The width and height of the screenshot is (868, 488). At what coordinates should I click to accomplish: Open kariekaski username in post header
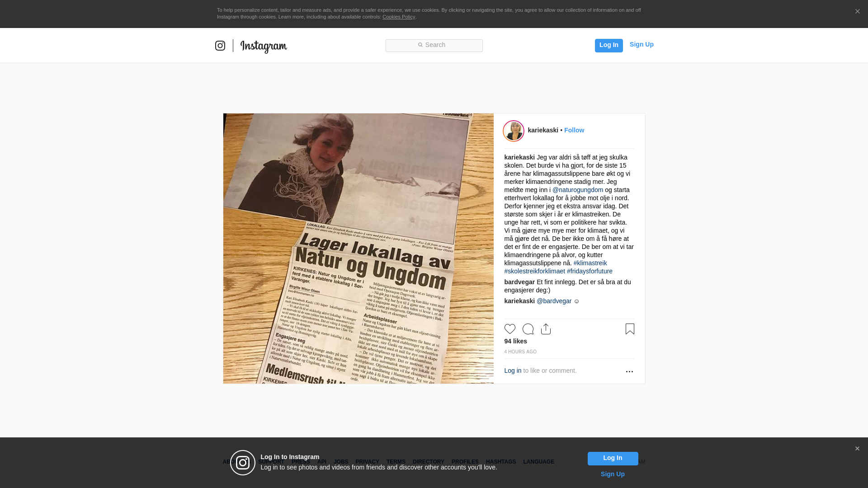543,130
